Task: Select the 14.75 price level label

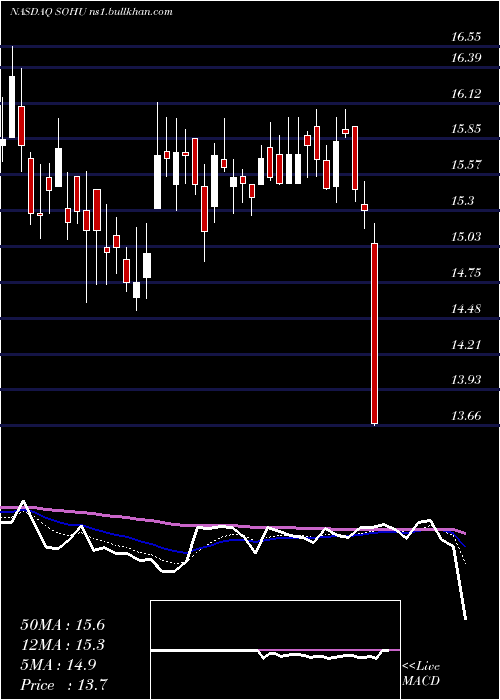Action: coord(466,272)
